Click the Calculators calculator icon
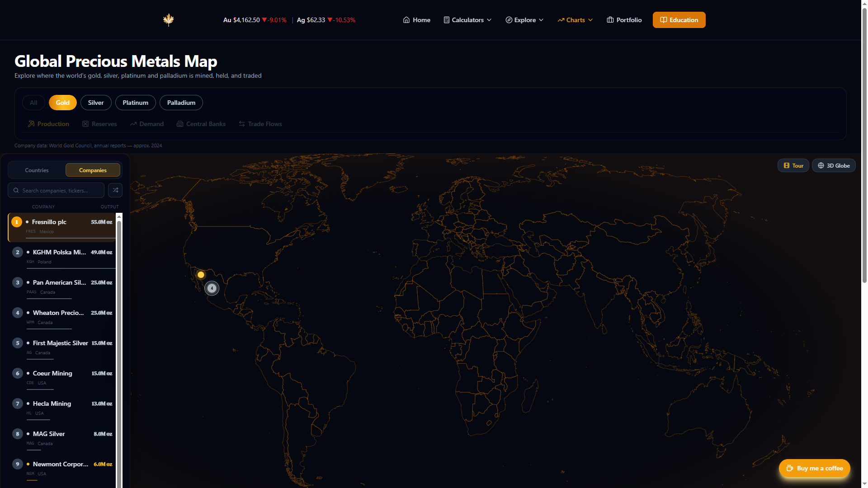 click(446, 20)
